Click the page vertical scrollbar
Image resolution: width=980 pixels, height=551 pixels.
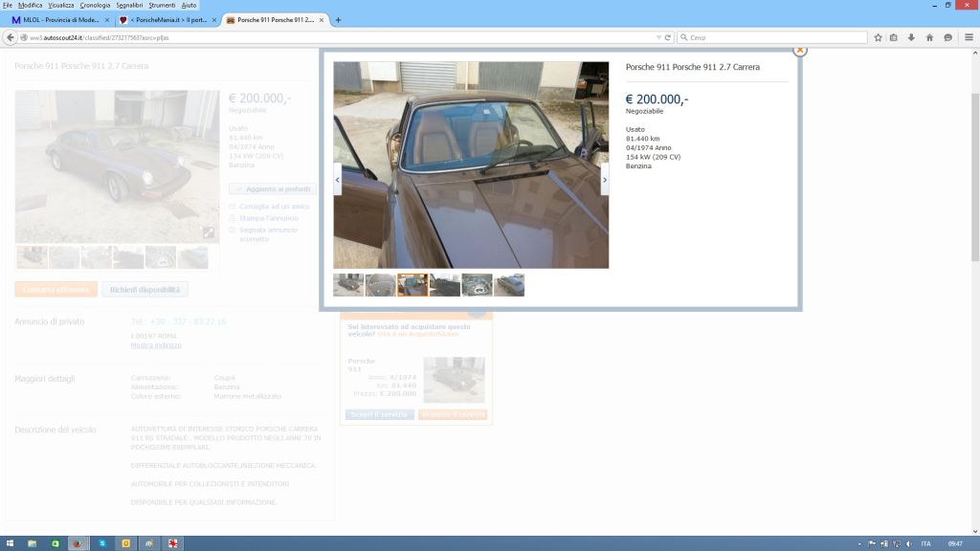[975, 179]
